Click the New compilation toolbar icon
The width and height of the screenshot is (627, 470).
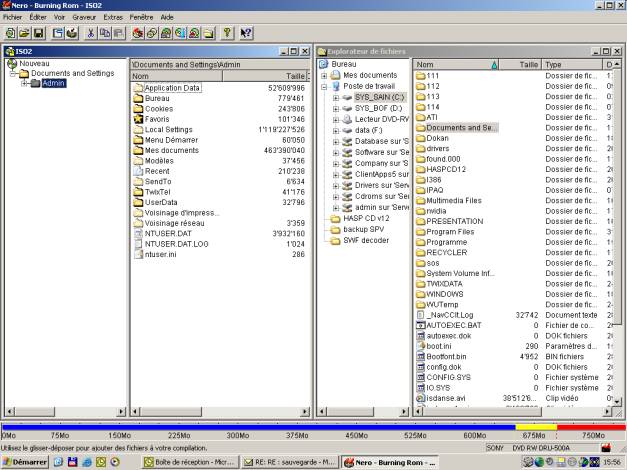[x=11, y=33]
